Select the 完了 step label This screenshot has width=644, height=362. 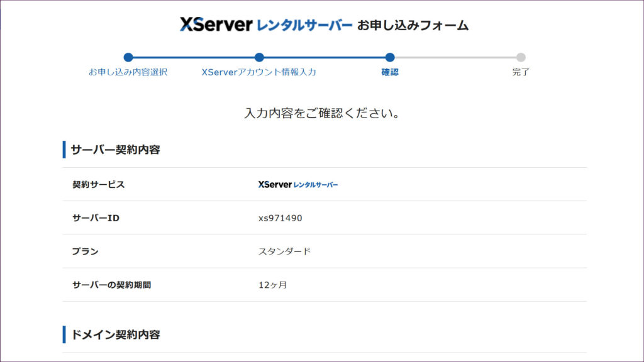pyautogui.click(x=521, y=72)
